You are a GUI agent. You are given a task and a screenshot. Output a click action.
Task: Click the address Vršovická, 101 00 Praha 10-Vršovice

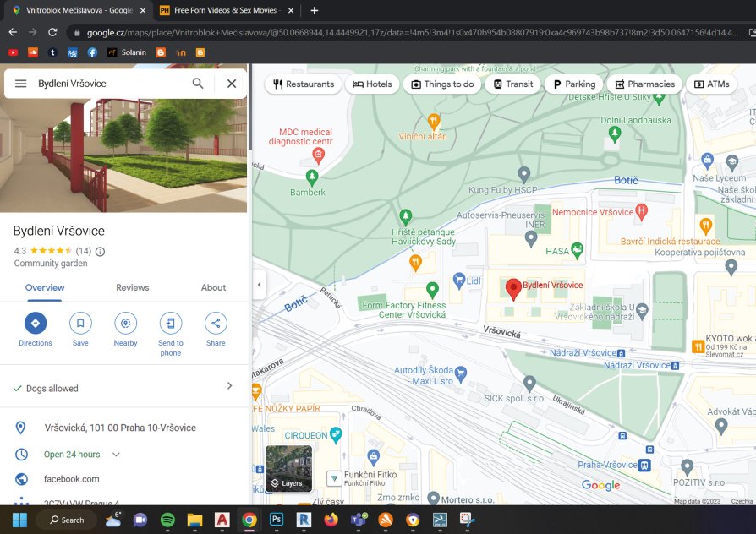click(120, 428)
